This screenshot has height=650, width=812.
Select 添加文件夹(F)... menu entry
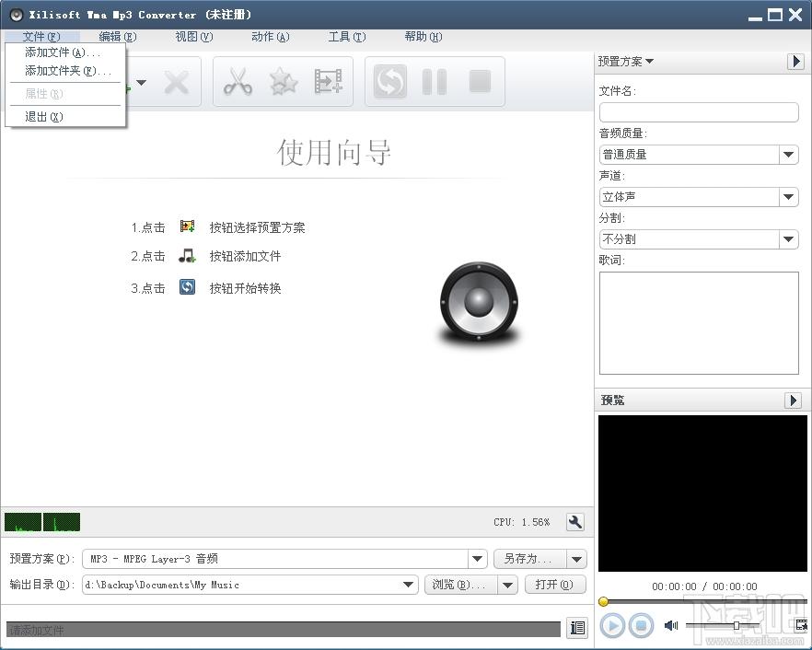tap(65, 71)
